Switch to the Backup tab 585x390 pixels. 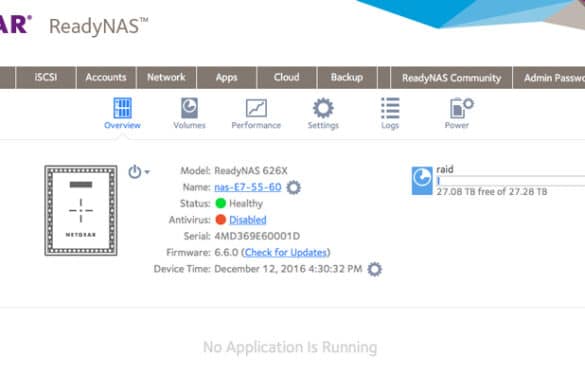tap(347, 77)
